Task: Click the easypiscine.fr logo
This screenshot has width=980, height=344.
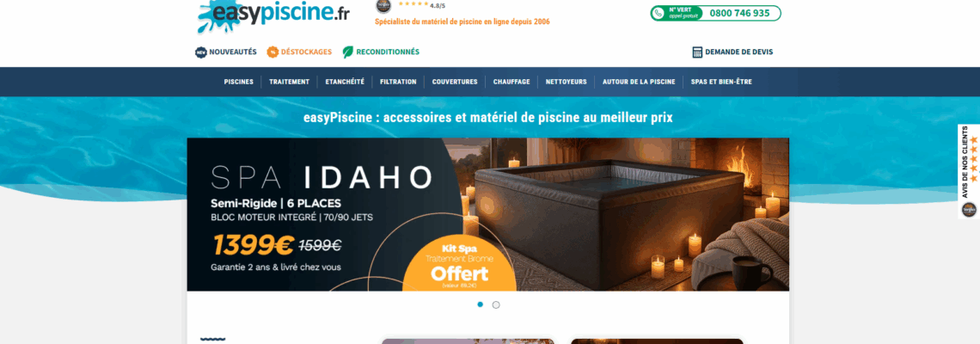Action: (273, 15)
